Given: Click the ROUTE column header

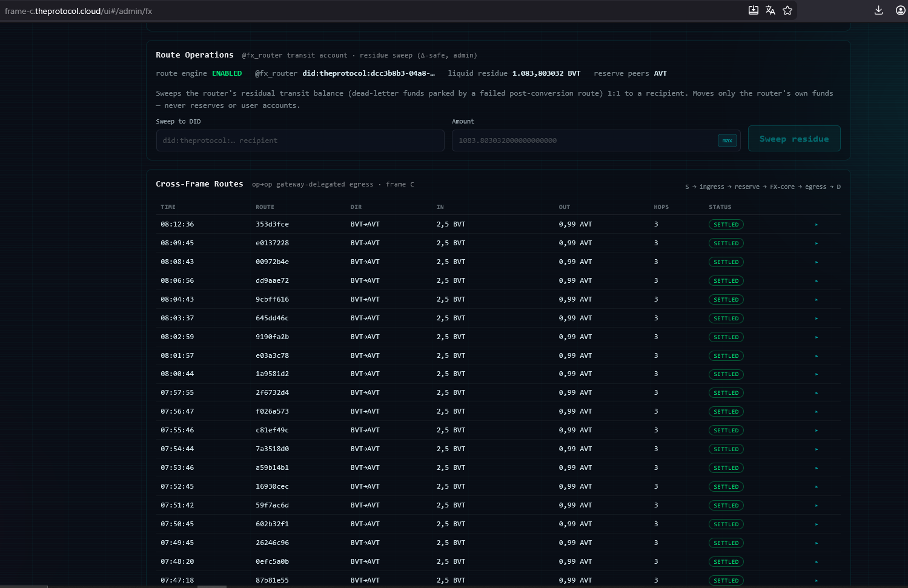Looking at the screenshot, I should click(x=265, y=207).
